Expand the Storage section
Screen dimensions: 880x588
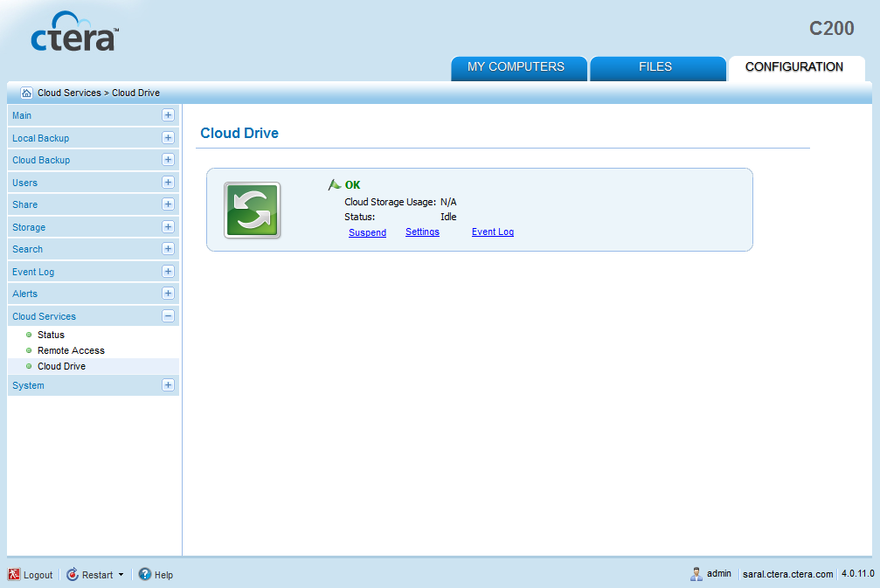[x=168, y=226]
